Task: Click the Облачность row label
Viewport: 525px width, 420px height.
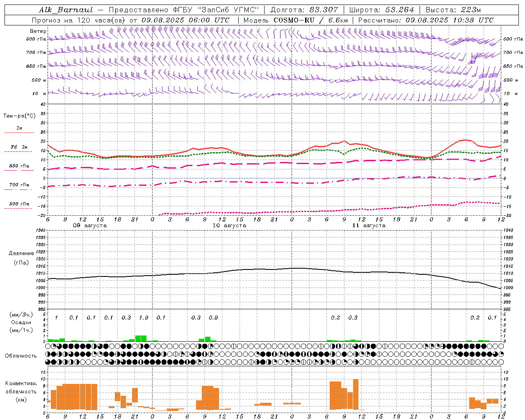Action: click(x=21, y=356)
